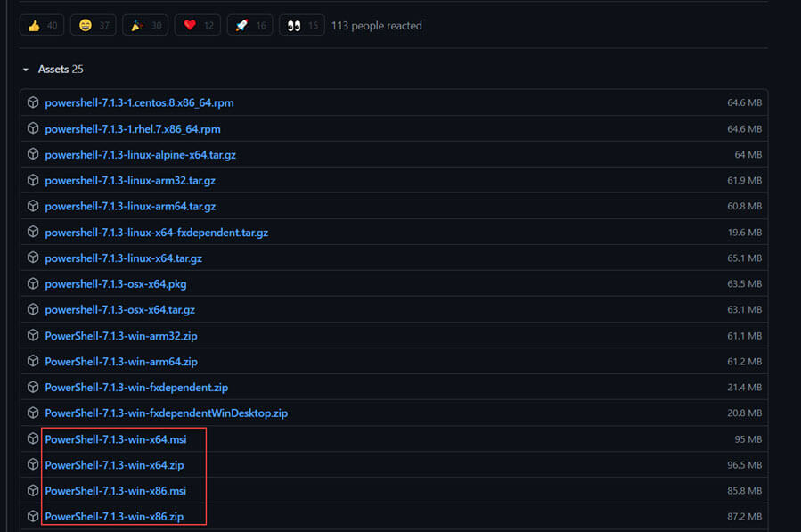The height and width of the screenshot is (532, 801).
Task: Download powershell-7.1.3-osx-x64.tar.gz
Action: click(120, 310)
